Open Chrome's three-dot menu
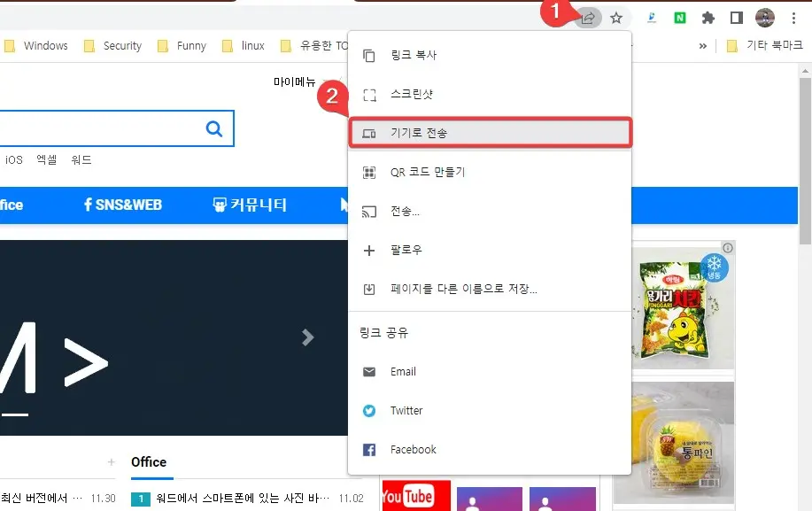The width and height of the screenshot is (812, 511). coord(793,17)
